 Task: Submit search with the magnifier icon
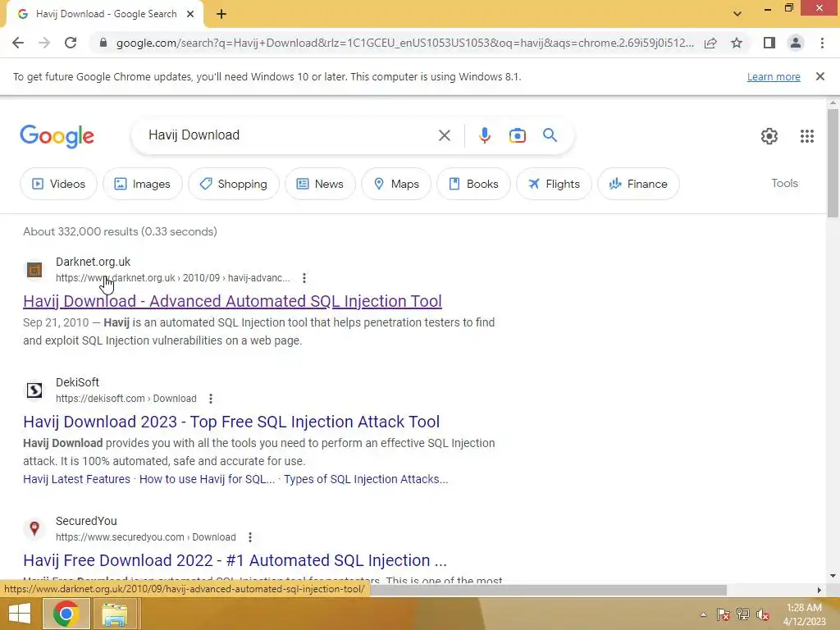550,135
